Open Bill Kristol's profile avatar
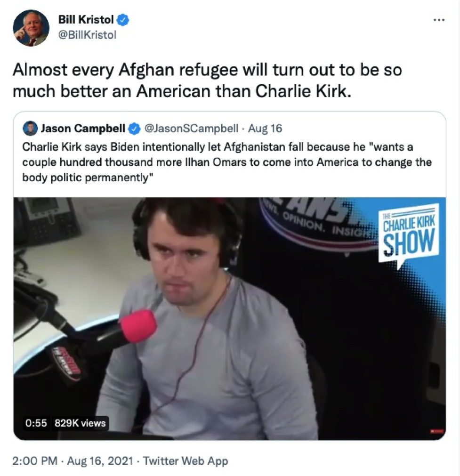The image size is (460, 476). tap(31, 28)
